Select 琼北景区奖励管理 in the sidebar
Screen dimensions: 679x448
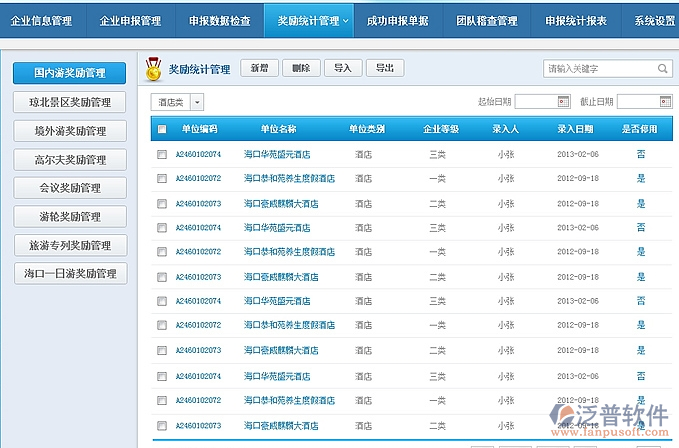[x=70, y=102]
